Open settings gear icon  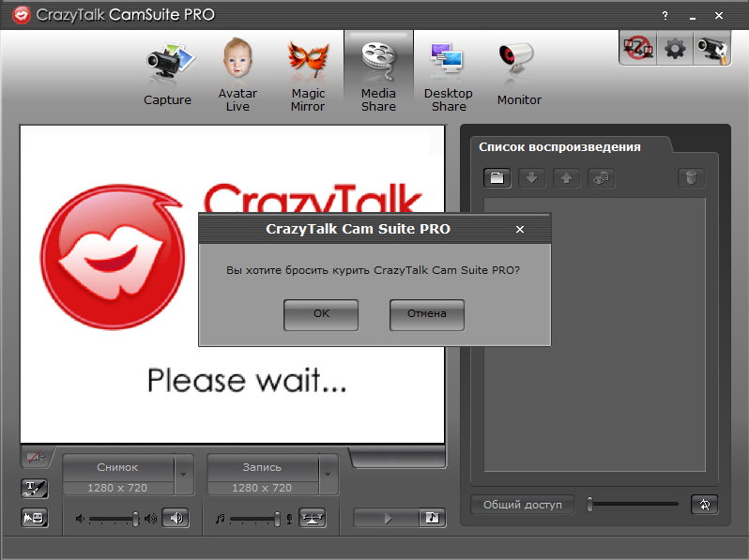coord(675,48)
